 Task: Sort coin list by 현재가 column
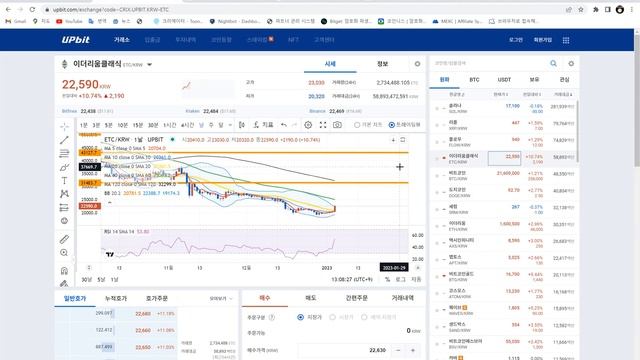(501, 94)
